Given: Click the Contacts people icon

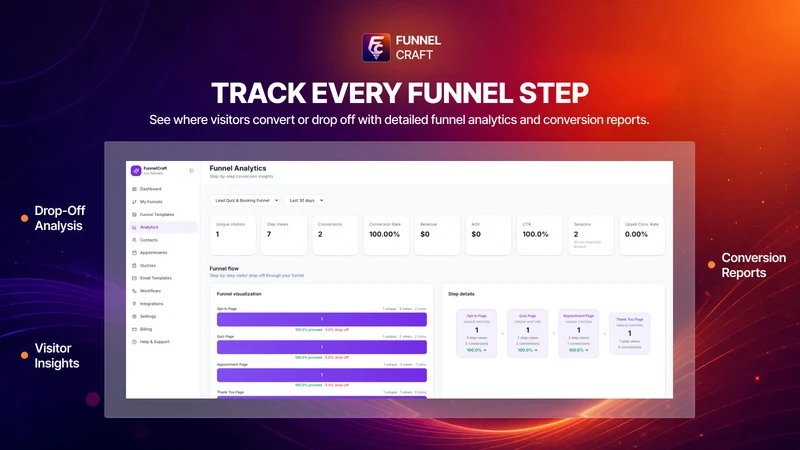Looking at the screenshot, I should [x=134, y=240].
